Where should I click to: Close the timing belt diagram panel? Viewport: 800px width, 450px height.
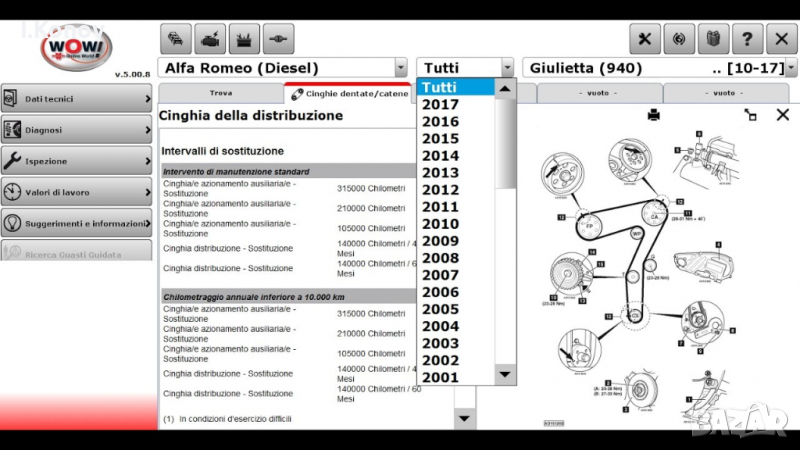(783, 115)
